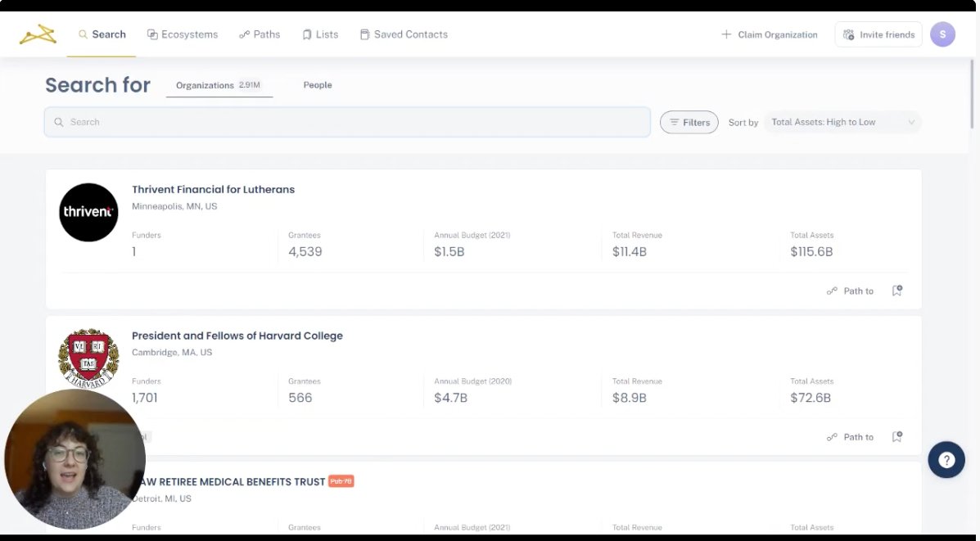Click the Invite friends people icon
This screenshot has height=541, width=980.
[x=848, y=34]
